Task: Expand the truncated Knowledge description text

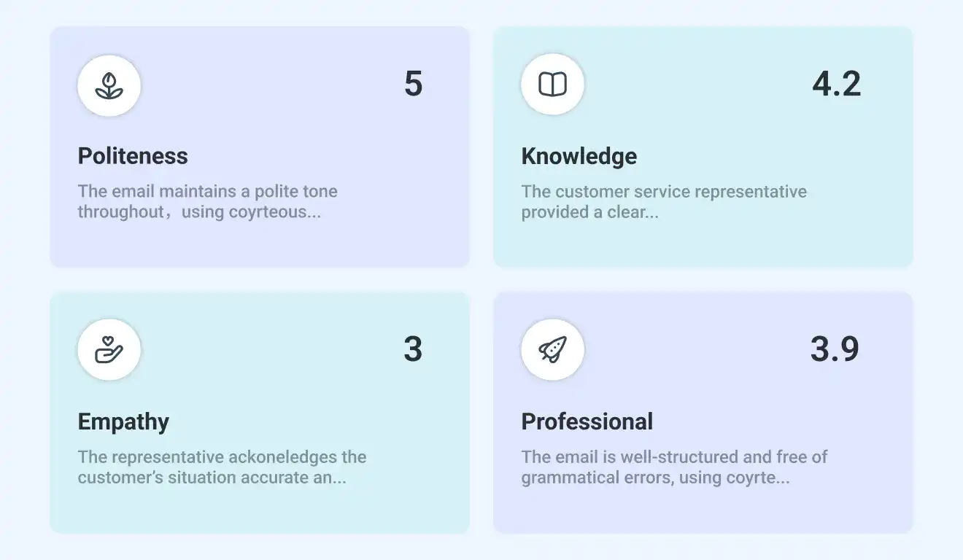Action: tap(663, 202)
